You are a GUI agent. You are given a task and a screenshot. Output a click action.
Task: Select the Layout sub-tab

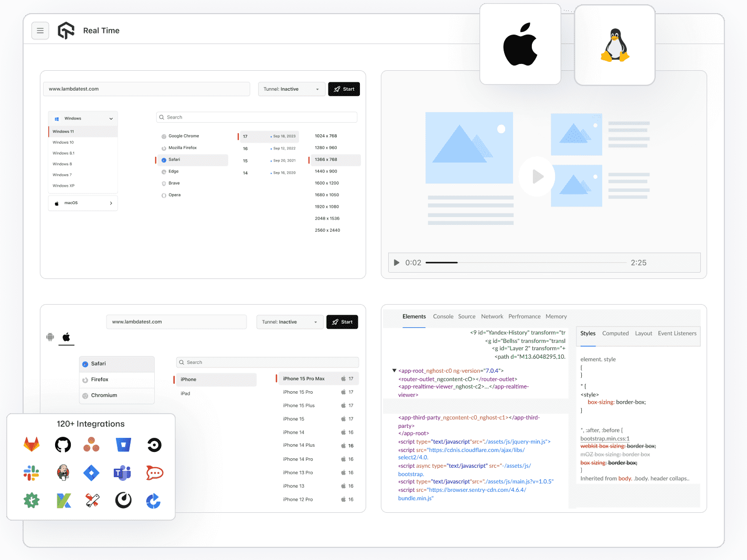coord(644,333)
